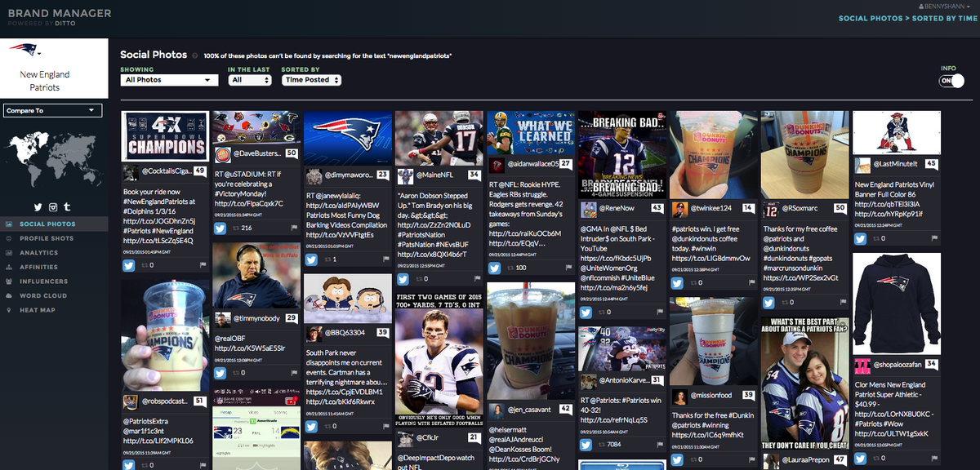Open navy Patriots hoodie product photo
The image size is (980, 470).
(897, 304)
